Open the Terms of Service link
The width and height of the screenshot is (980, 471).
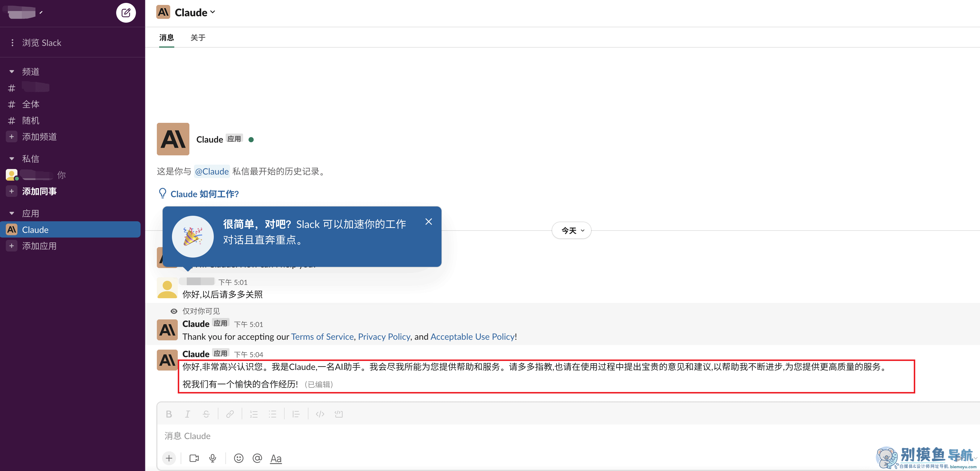coord(322,337)
